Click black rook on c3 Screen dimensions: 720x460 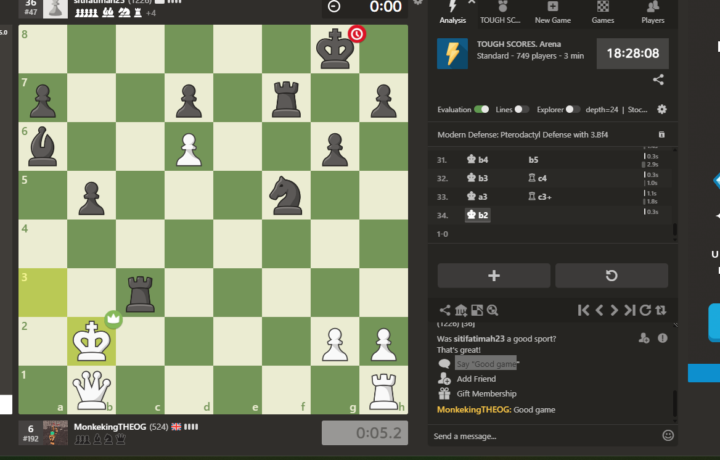(x=140, y=292)
